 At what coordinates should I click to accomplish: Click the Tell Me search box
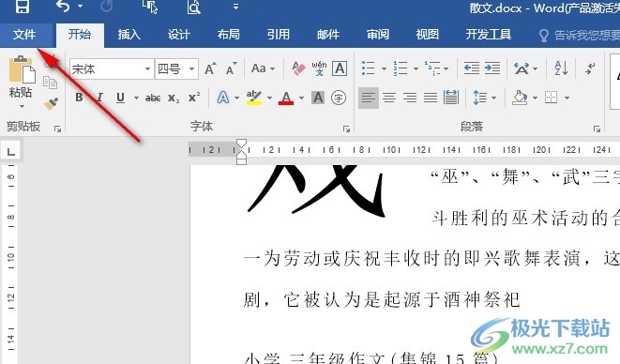(x=580, y=36)
